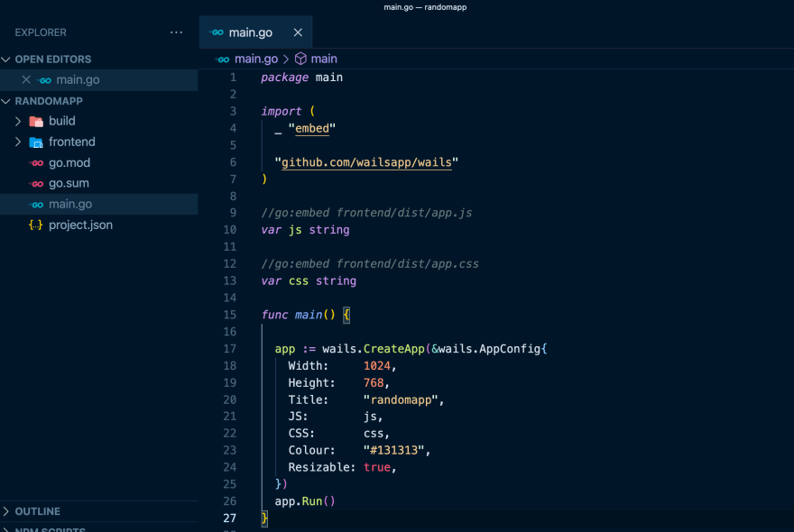Click the 'var css string' line
This screenshot has width=794, height=532.
(x=309, y=281)
